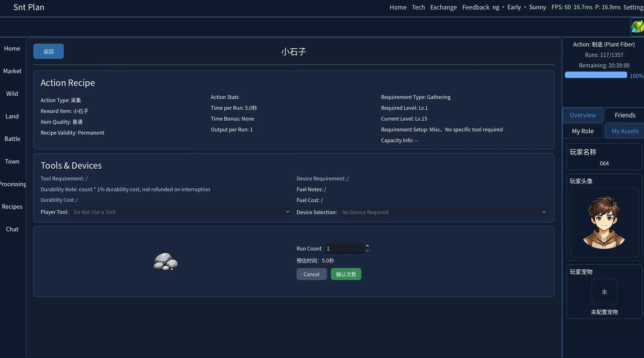Click the 未配置宠物 label

coord(604,312)
